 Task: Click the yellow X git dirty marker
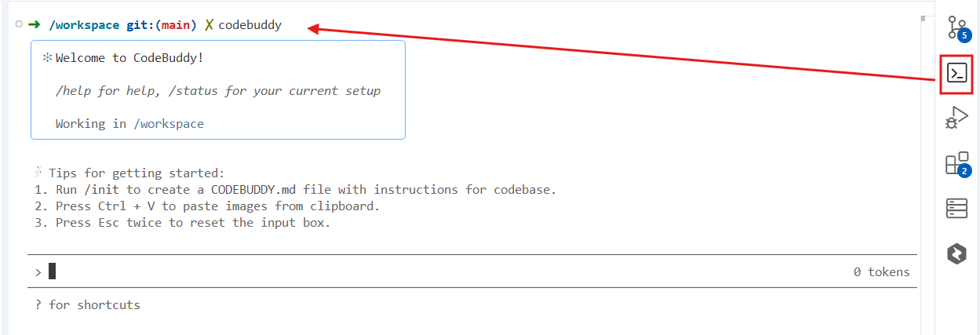click(209, 25)
